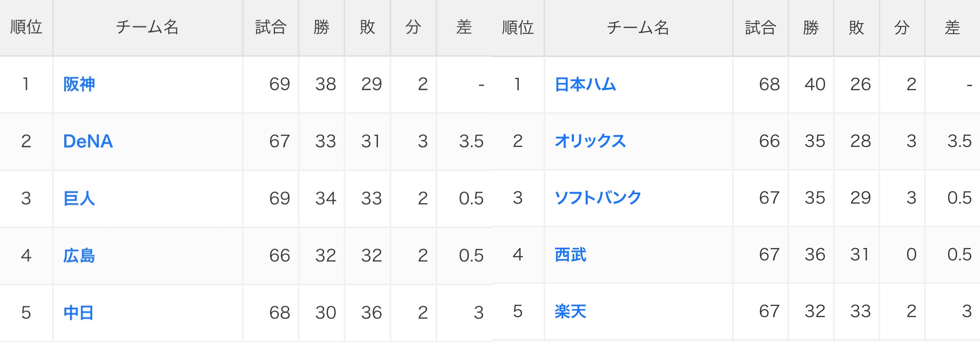Open the 中日 team page link
Viewport: 980px width, 342px height.
[x=78, y=313]
